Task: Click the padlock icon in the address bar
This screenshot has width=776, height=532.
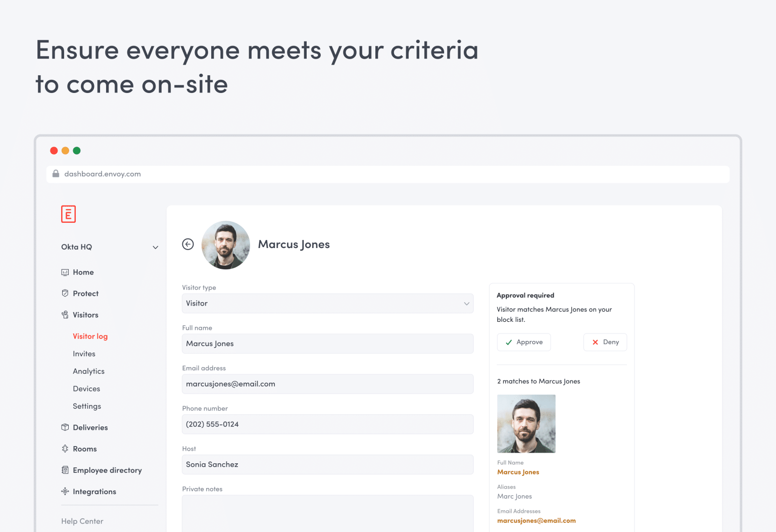Action: tap(56, 174)
